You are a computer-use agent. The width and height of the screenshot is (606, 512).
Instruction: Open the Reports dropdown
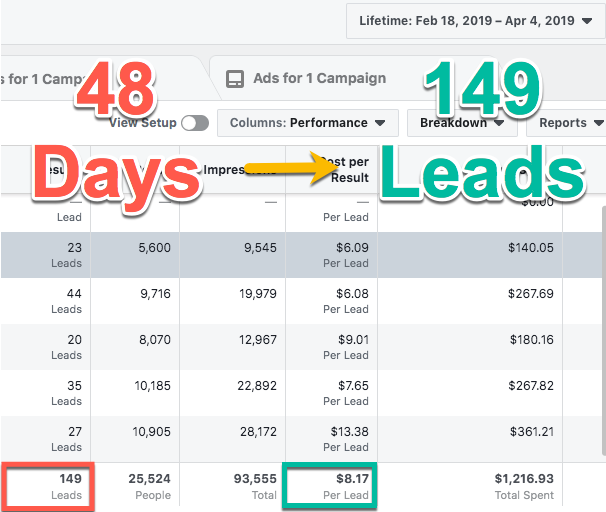(x=567, y=123)
